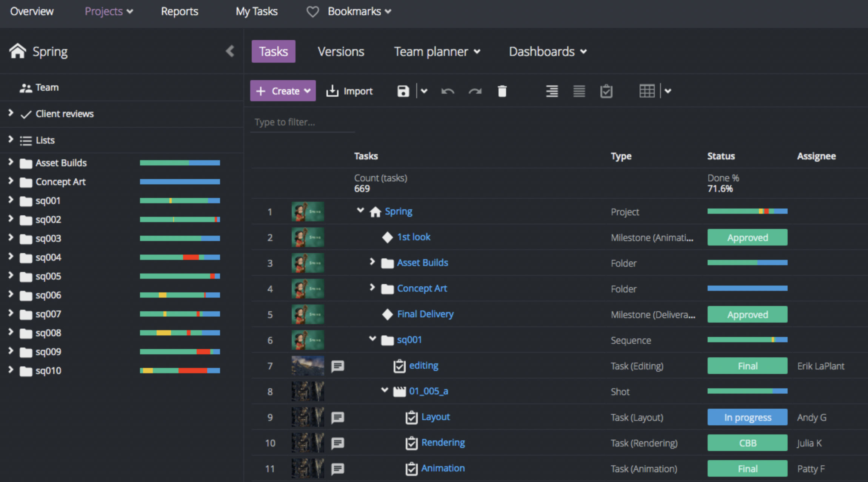Click the home icon next to Spring
This screenshot has height=482, width=868.
coord(17,51)
